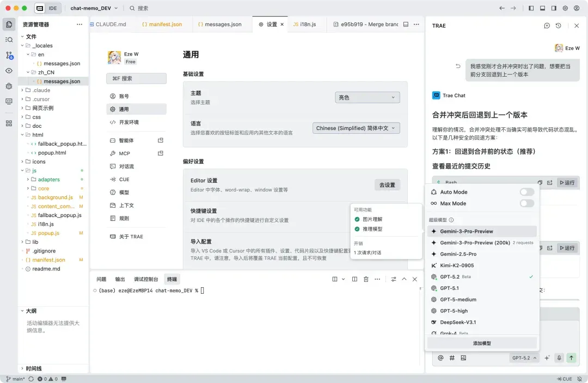Open the theme dropdown showing 亮色
588x383 pixels.
pos(367,97)
